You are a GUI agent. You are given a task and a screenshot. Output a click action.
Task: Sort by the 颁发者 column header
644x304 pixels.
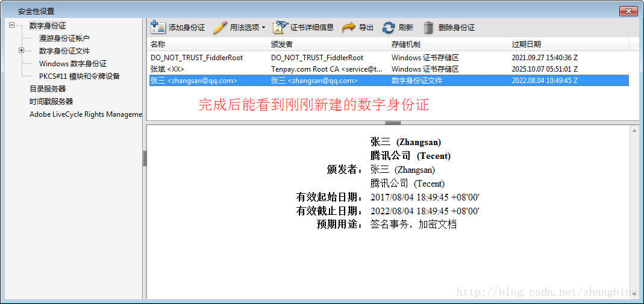coord(327,45)
